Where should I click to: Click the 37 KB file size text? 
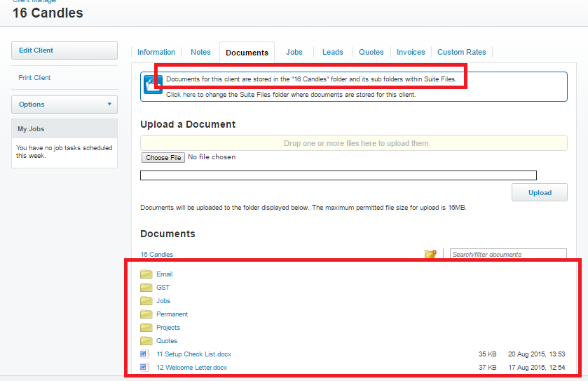488,368
